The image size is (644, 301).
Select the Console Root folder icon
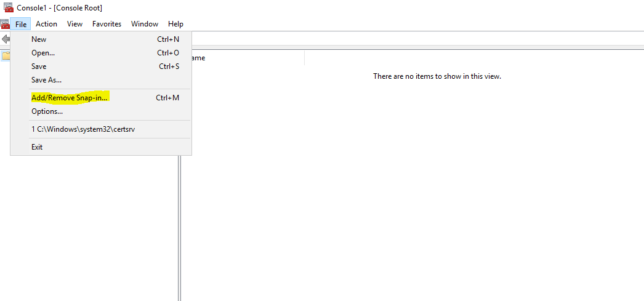point(6,55)
